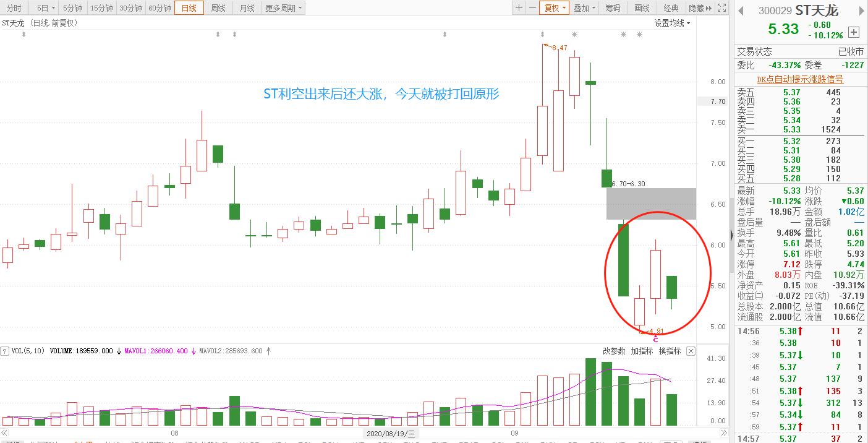Viewport: 868px width, 443px height.
Task: Click the ST天龙 (日线,前复权) chart title
Action: (x=40, y=23)
